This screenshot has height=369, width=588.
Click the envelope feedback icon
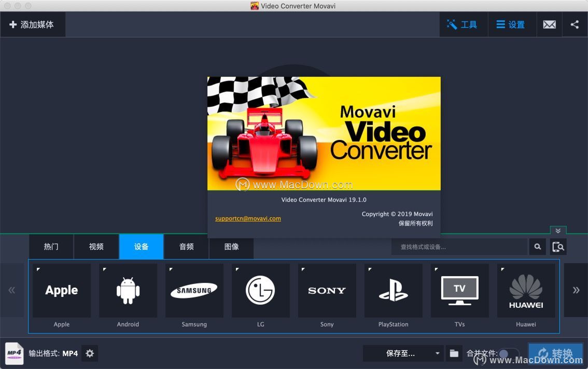550,24
